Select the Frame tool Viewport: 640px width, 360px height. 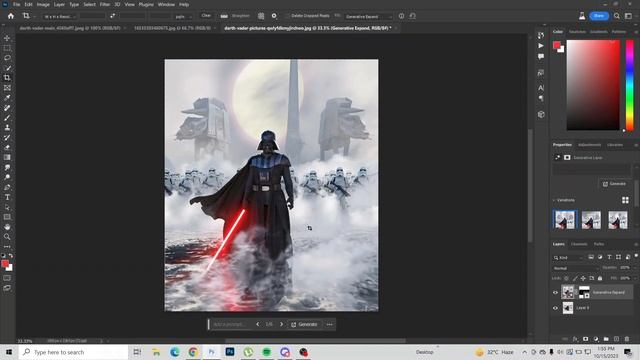[x=7, y=88]
